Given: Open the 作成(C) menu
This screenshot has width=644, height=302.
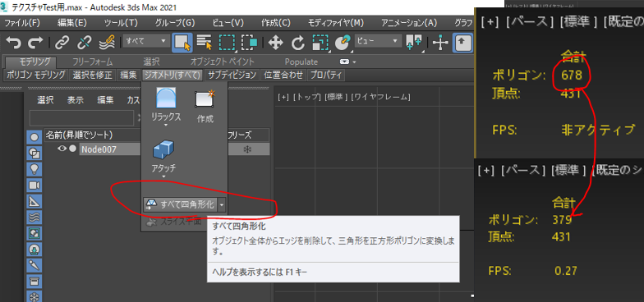Looking at the screenshot, I should (x=276, y=23).
